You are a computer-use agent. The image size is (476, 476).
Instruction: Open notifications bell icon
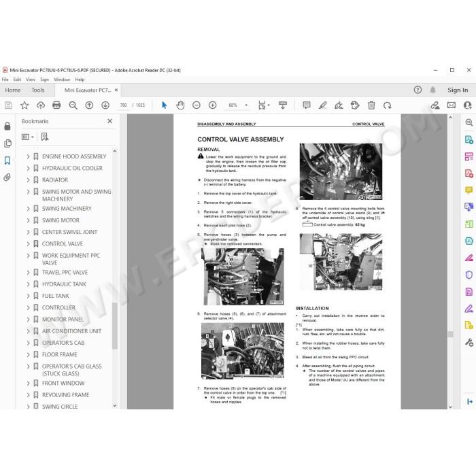[433, 90]
